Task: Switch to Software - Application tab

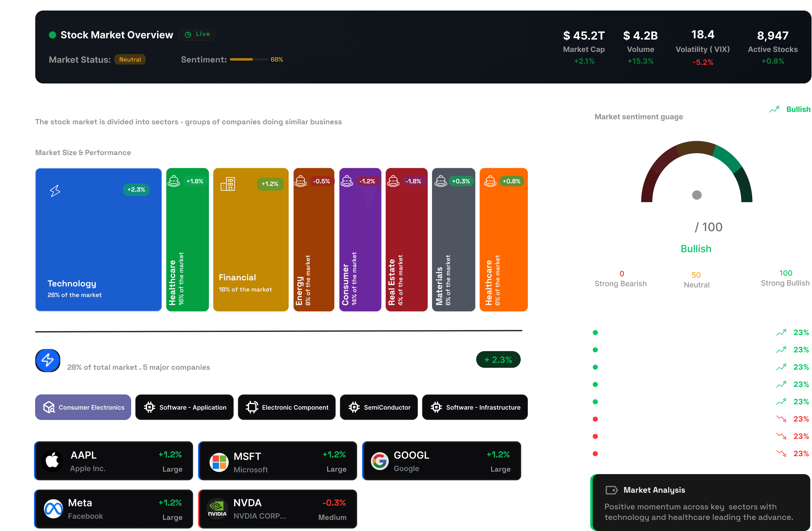Action: 185,407
